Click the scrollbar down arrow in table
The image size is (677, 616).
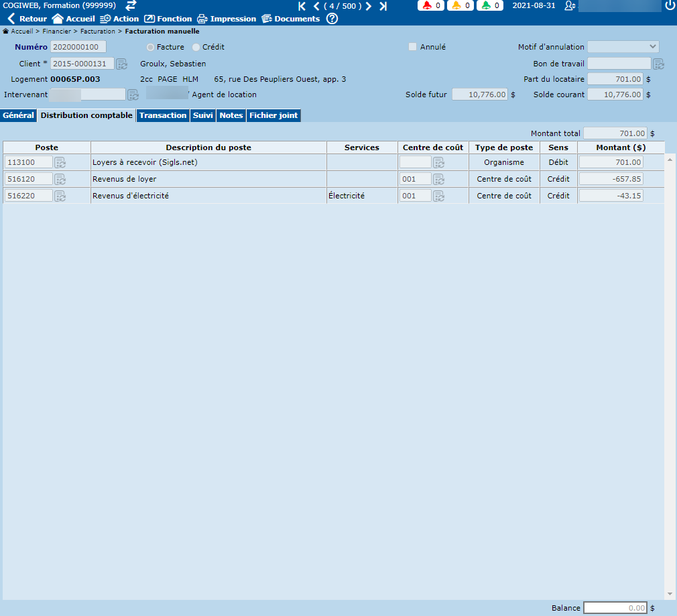670,594
